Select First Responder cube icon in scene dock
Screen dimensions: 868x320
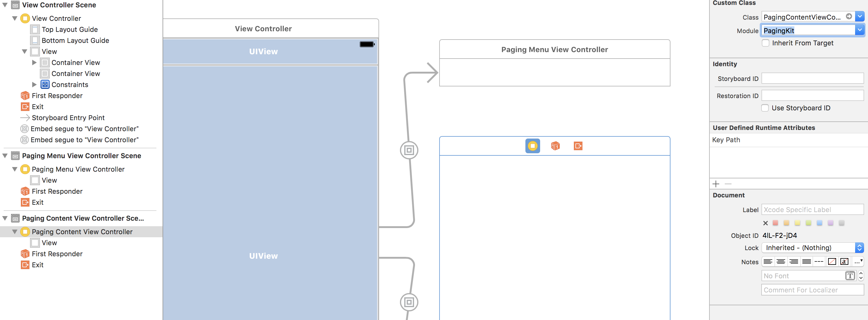555,146
